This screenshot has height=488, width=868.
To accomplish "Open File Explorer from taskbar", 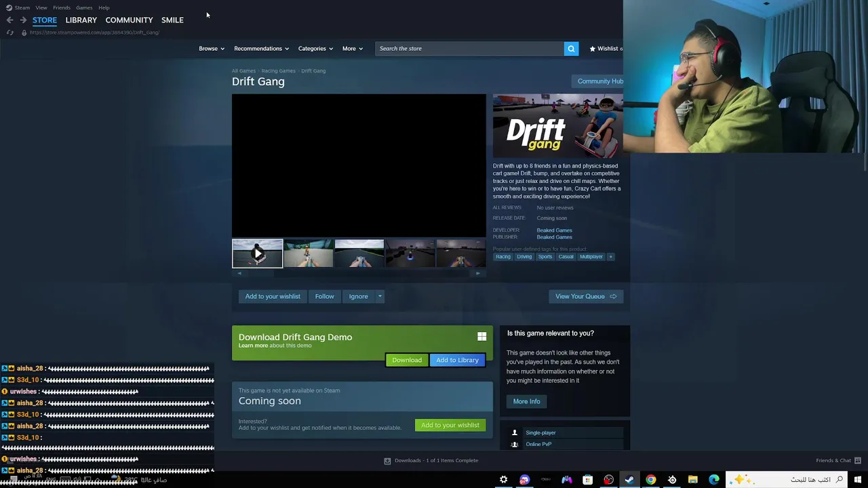I will (x=693, y=480).
